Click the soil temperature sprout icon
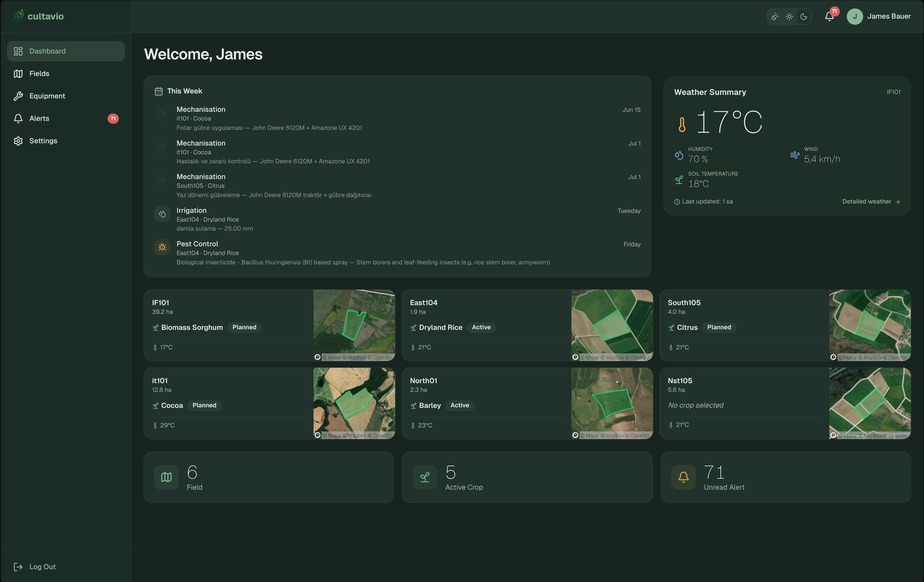Screen dimensions: 924x582 [679, 180]
